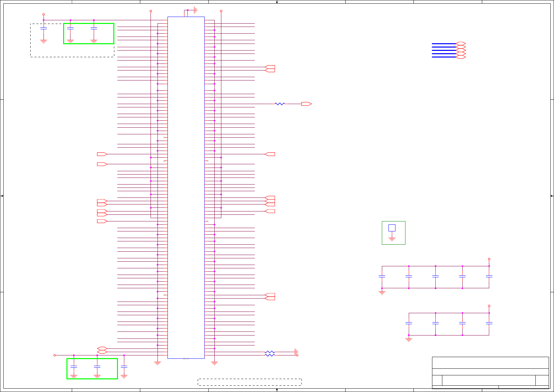Viewport: 554px width, 392px height.
Task: Click the chassis ground right of the bottom resistors
Action: click(x=296, y=352)
